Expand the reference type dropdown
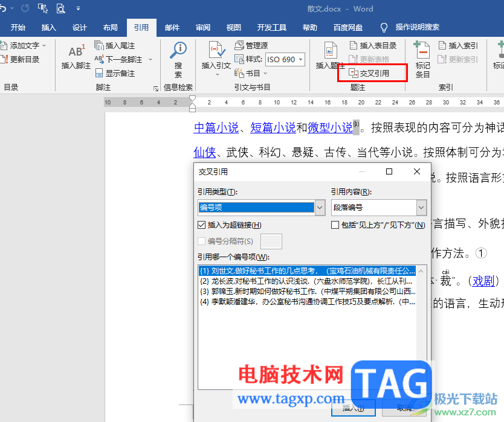 (320, 208)
